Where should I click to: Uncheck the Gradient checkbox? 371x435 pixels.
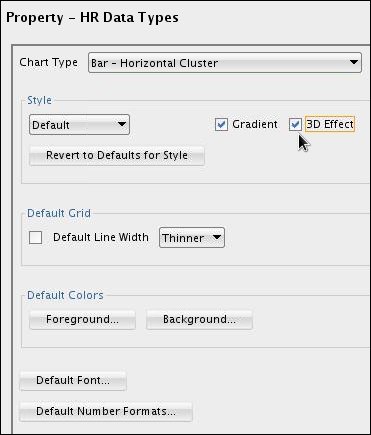[221, 124]
